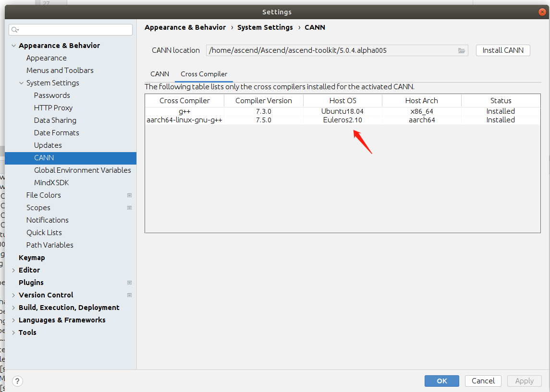The width and height of the screenshot is (550, 392).
Task: Click the search magnifier icon in settings
Action: [15, 30]
